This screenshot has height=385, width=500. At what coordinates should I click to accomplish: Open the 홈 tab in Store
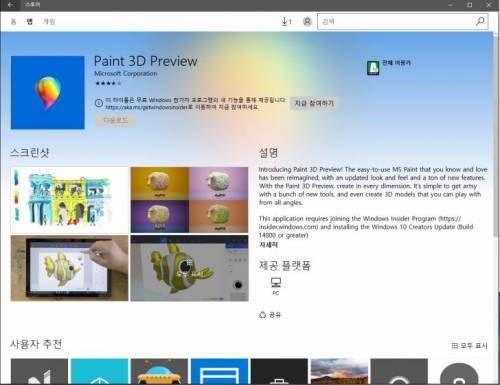coord(13,22)
